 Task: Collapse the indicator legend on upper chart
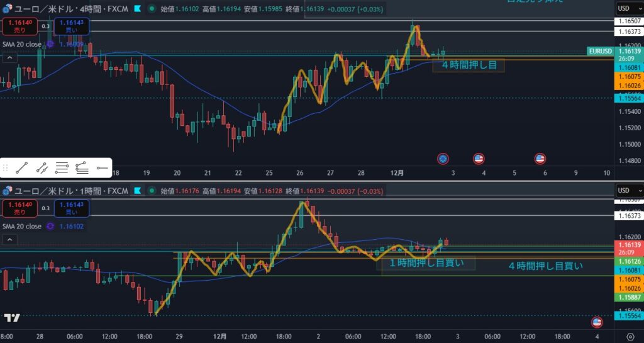pos(9,57)
